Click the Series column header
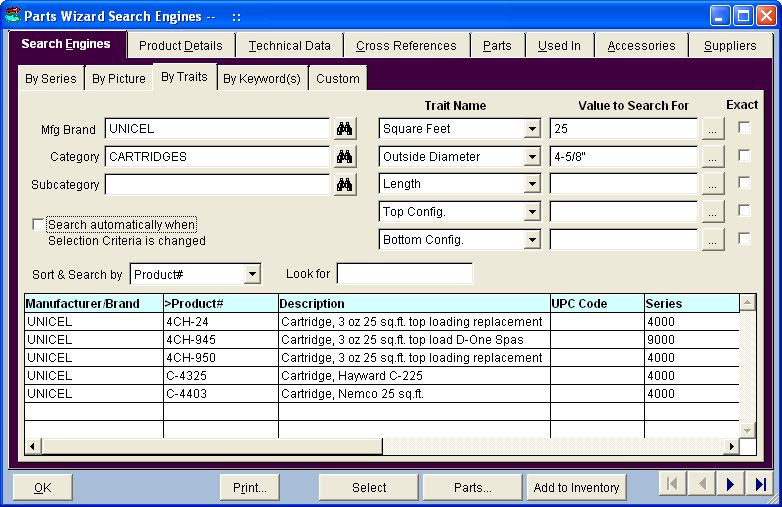Viewport: 782px width, 507px height. 692,304
